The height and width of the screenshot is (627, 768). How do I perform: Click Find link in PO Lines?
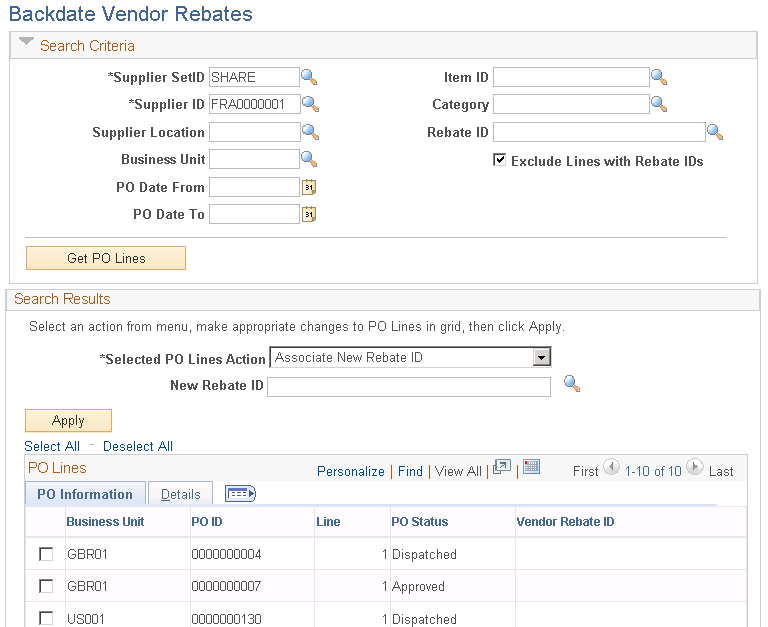tap(410, 471)
